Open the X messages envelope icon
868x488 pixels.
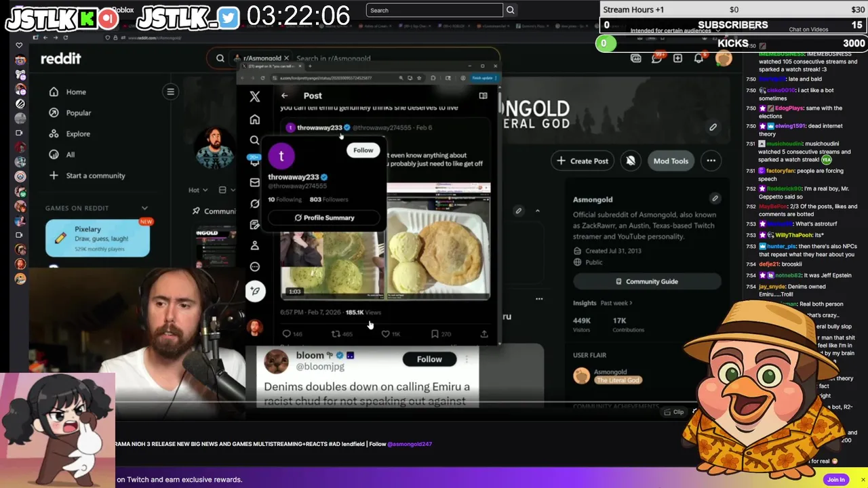point(255,182)
